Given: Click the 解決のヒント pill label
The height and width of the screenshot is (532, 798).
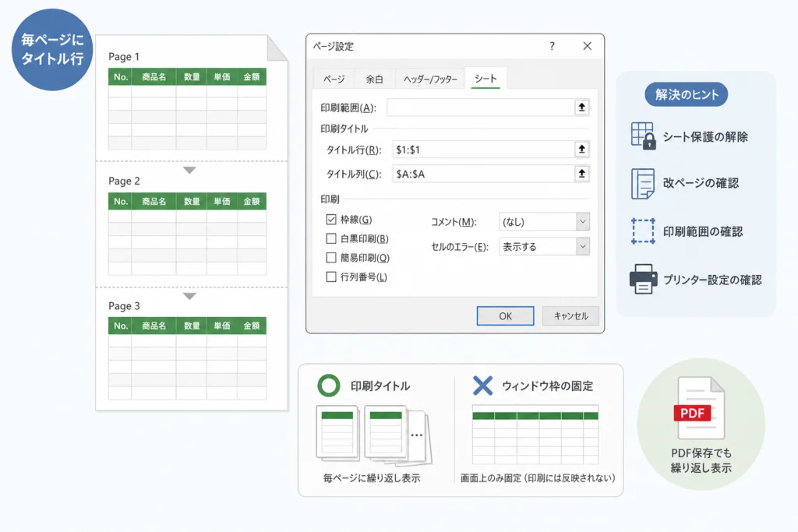Looking at the screenshot, I should click(x=687, y=94).
